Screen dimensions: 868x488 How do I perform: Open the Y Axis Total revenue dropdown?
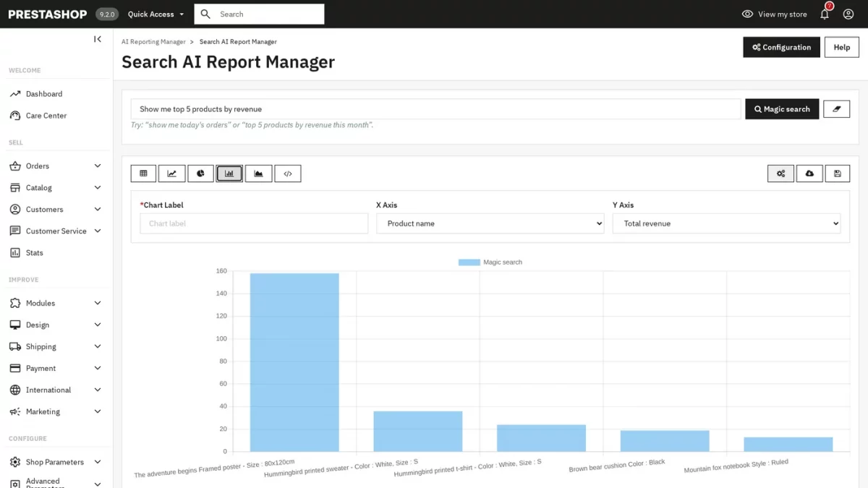[x=726, y=223]
